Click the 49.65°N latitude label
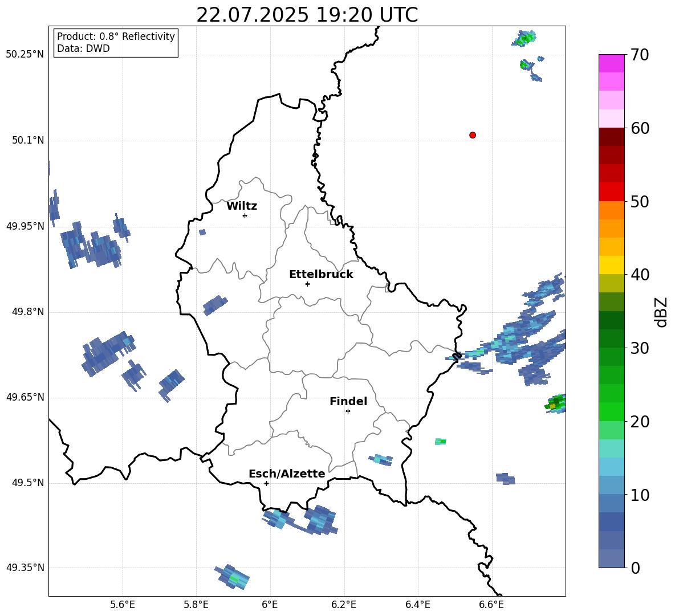This screenshot has width=675, height=616. point(25,397)
